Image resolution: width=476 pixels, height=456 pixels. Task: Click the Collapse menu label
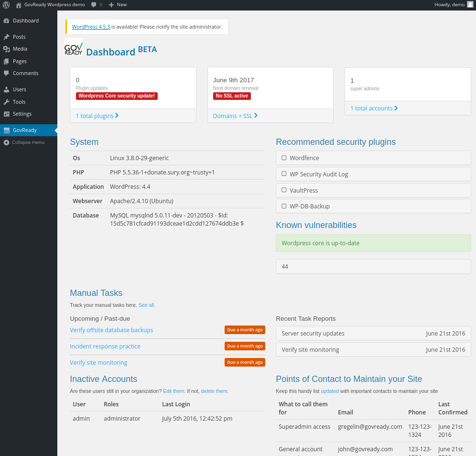pyautogui.click(x=28, y=142)
